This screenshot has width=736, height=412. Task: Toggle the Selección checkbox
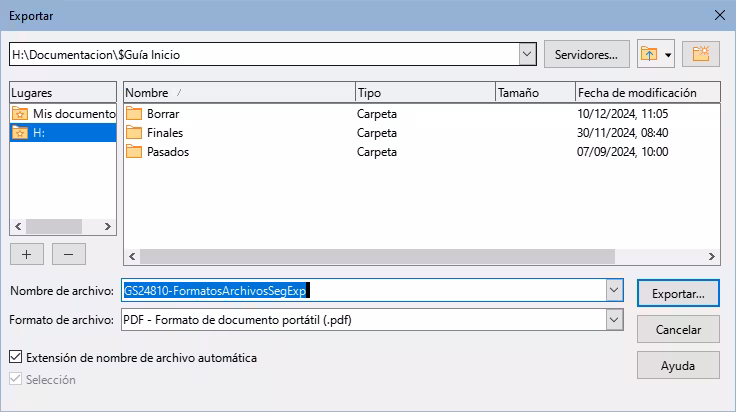click(15, 379)
